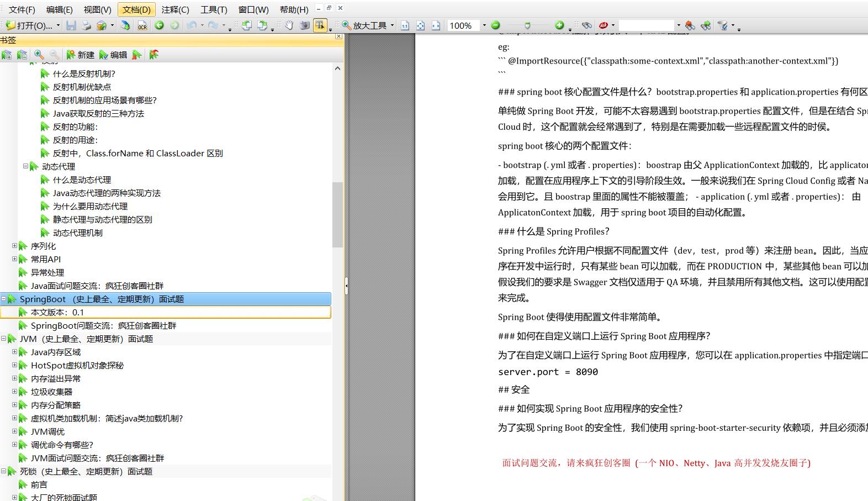Expand the 常用API bookmark node
The image size is (868, 501).
pos(15,259)
